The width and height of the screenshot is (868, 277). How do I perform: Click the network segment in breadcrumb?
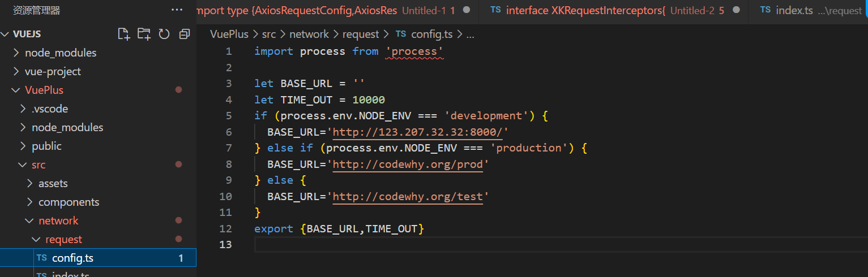click(x=309, y=34)
